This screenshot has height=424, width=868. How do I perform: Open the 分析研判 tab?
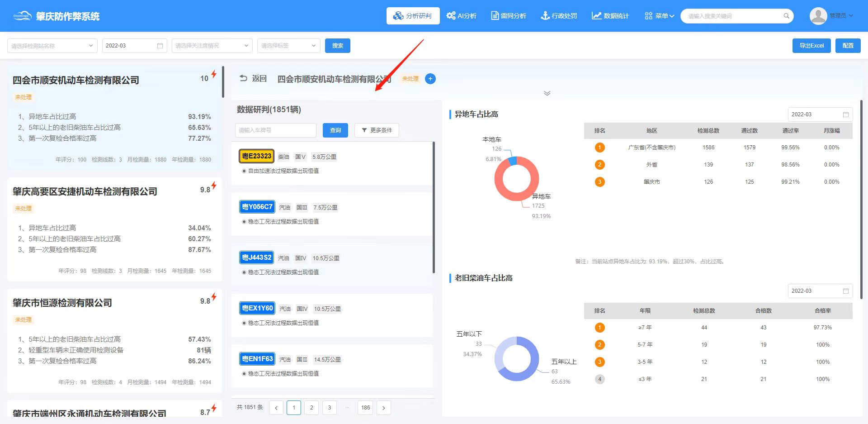pyautogui.click(x=413, y=16)
